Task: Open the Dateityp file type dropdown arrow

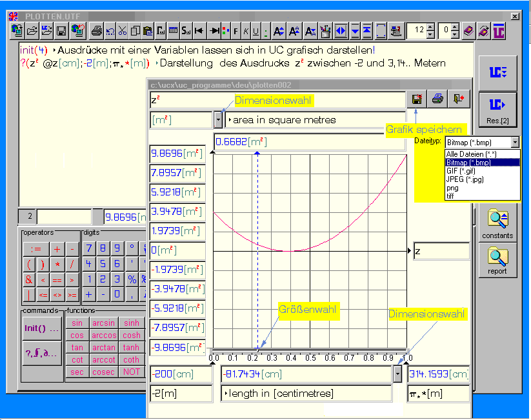Action: tap(515, 142)
